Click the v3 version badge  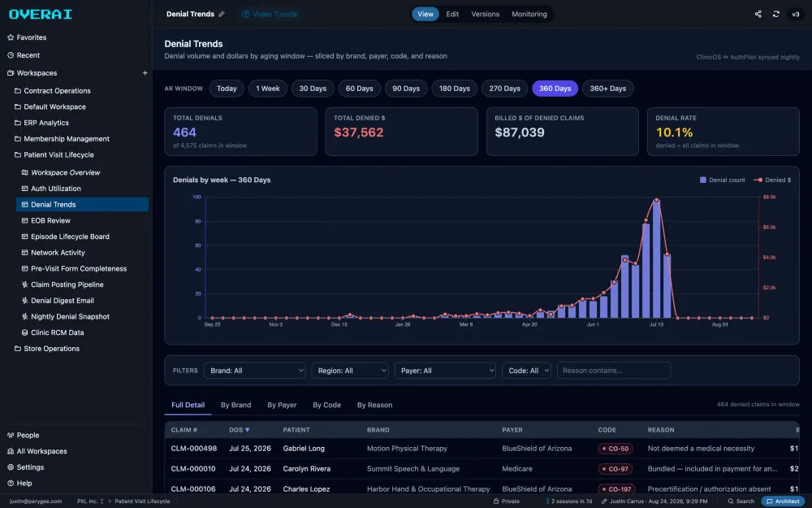(x=796, y=14)
